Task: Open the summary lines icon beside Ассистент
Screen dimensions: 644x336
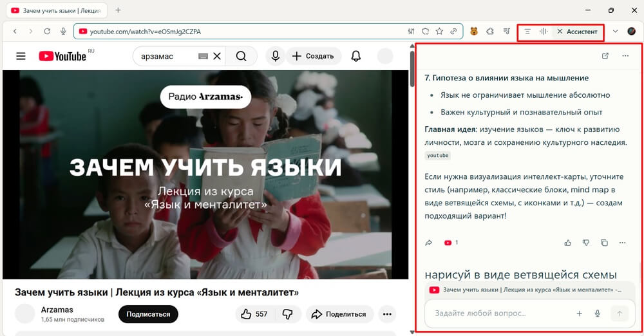Action: 528,32
